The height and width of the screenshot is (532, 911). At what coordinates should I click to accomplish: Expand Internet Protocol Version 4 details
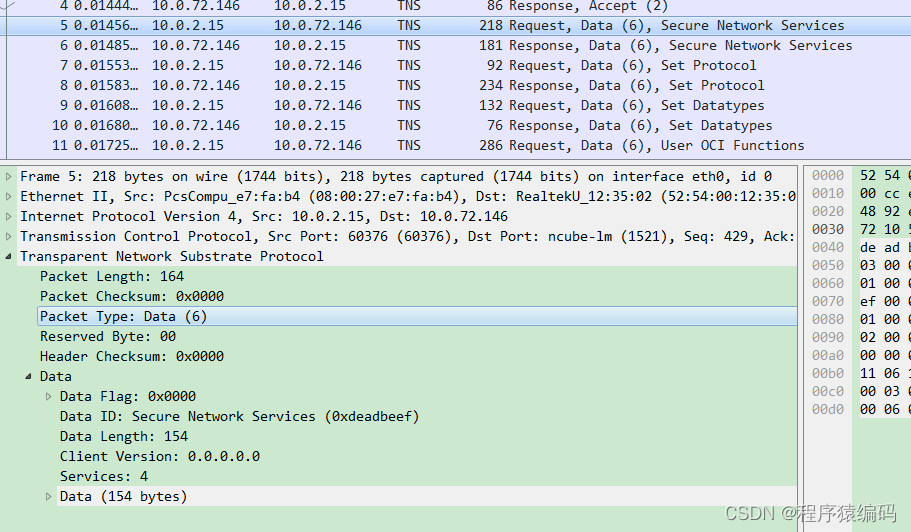pyautogui.click(x=9, y=216)
